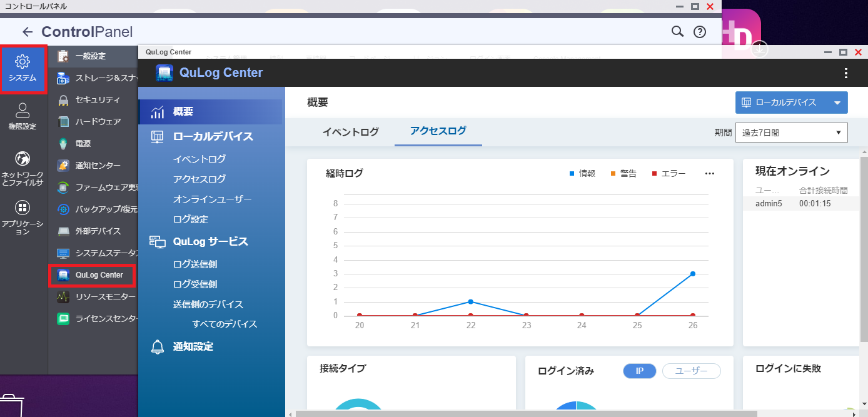Open Control Panel search magnifier
The height and width of the screenshot is (417, 868).
(x=677, y=31)
